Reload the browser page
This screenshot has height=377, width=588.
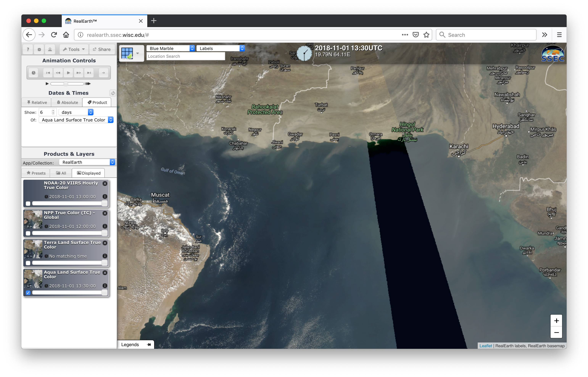[54, 35]
